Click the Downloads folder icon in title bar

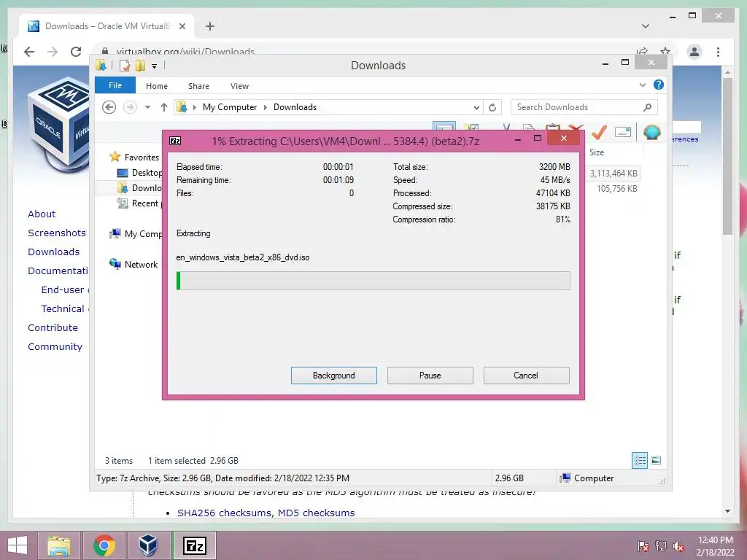[x=101, y=65]
